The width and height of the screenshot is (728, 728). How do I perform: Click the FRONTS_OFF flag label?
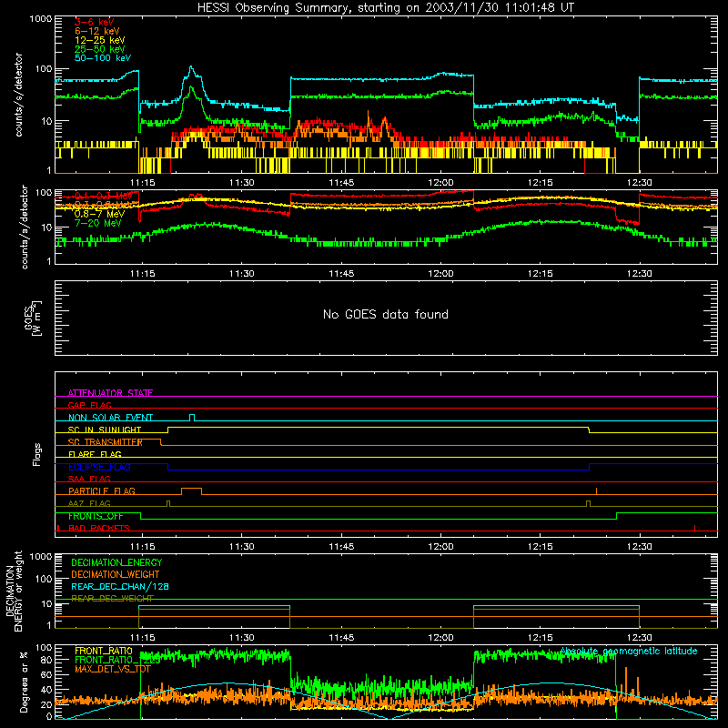click(96, 516)
